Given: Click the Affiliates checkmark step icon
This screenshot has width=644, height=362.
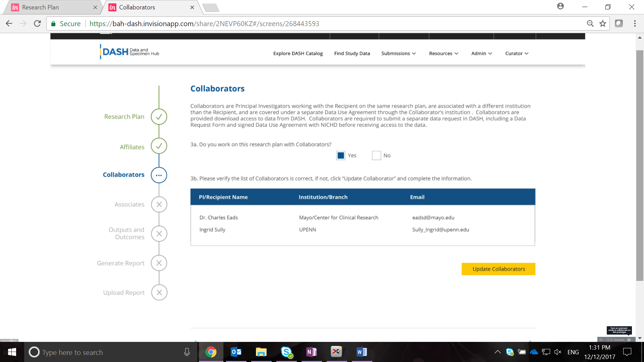Looking at the screenshot, I should pos(159,146).
